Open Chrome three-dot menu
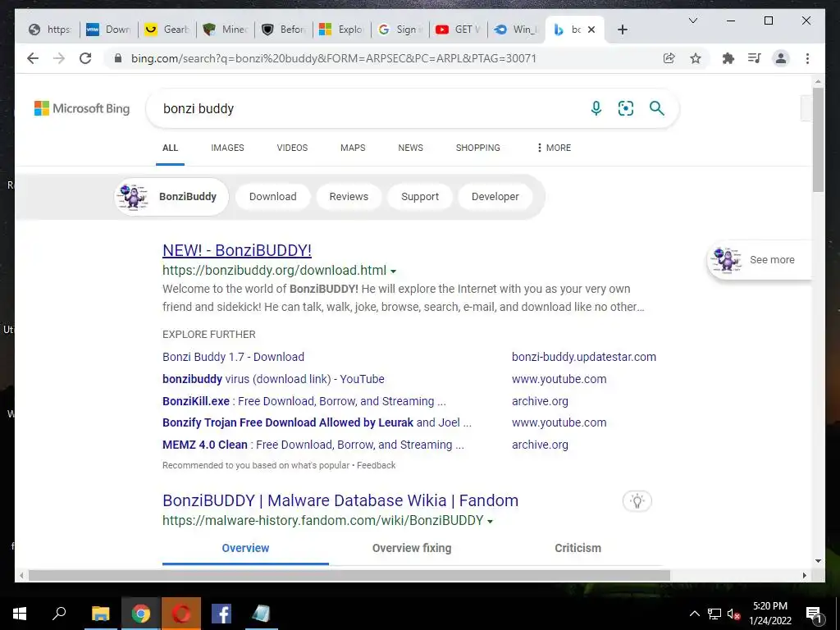This screenshot has width=840, height=630. tap(807, 58)
